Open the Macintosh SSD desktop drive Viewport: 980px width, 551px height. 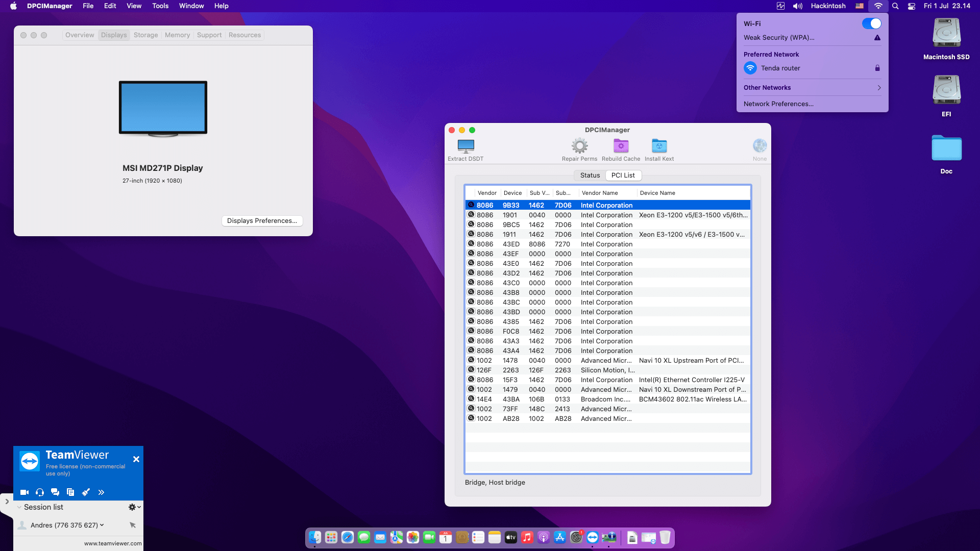(946, 39)
